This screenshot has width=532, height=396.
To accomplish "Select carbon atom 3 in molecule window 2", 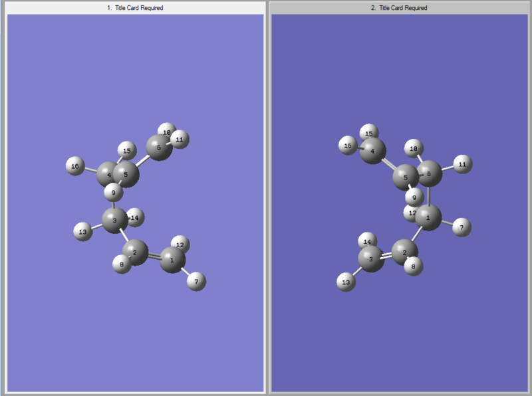I will point(371,259).
